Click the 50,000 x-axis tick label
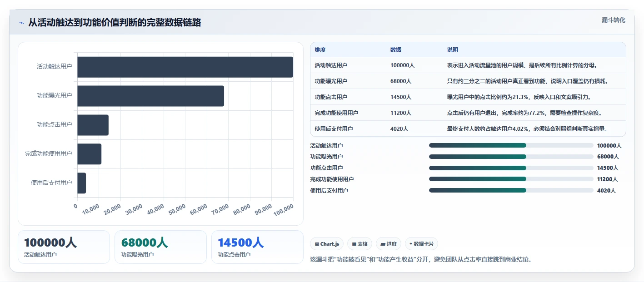Screen dimensions: 644x282 [x=177, y=209]
